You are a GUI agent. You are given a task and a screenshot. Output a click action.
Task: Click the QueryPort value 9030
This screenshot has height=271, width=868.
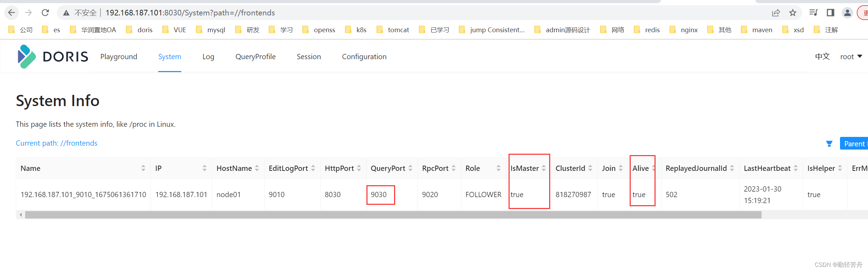379,194
